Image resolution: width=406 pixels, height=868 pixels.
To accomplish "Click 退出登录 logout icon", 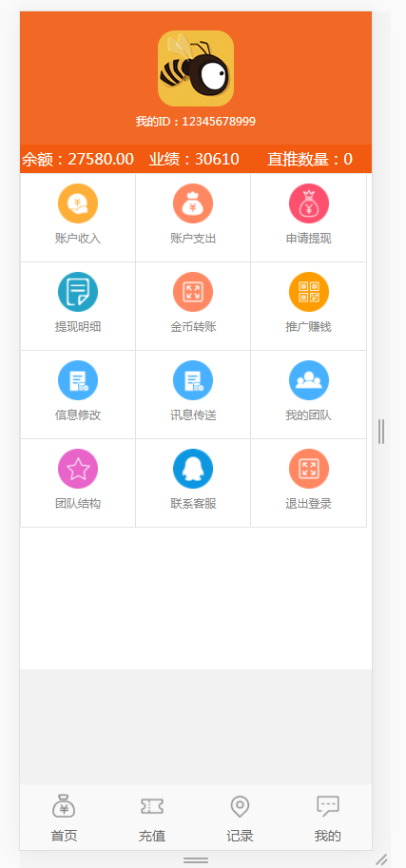I will coord(308,469).
